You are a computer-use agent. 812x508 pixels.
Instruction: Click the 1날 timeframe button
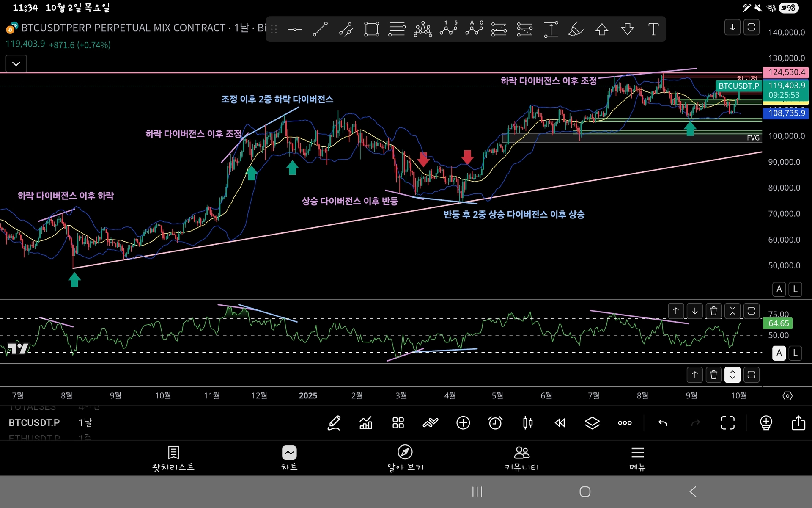click(x=85, y=422)
